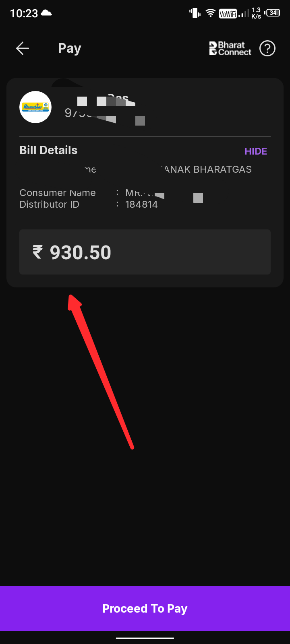Image resolution: width=290 pixels, height=644 pixels.
Task: Tap the back arrow icon
Action: [23, 49]
